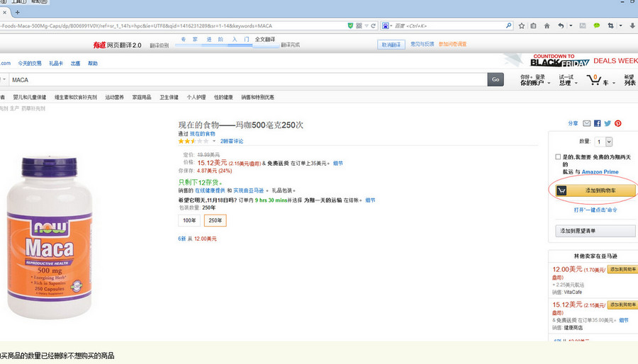This screenshot has width=638, height=364.
Task: Open downloads with the down arrow icon
Action: click(633, 25)
